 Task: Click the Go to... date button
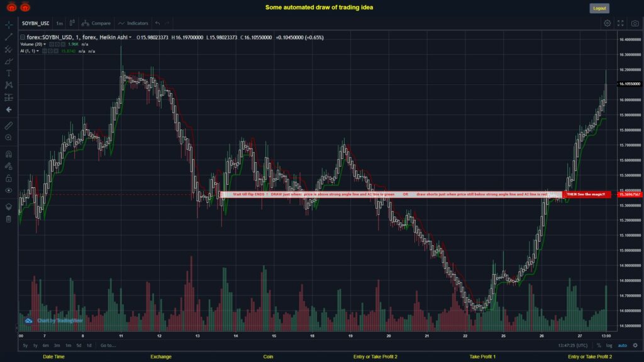(x=108, y=346)
